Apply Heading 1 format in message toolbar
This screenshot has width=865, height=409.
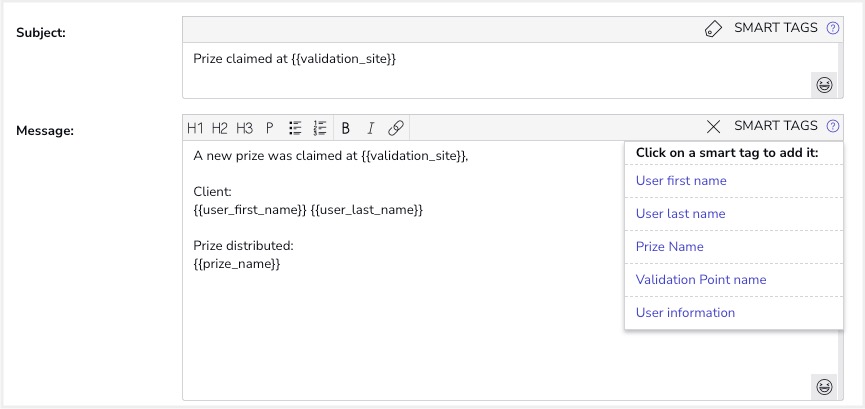(195, 127)
